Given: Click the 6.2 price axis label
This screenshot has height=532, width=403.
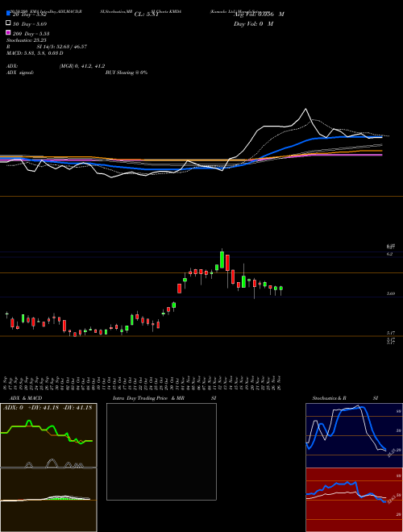Looking at the screenshot, I should (389, 254).
